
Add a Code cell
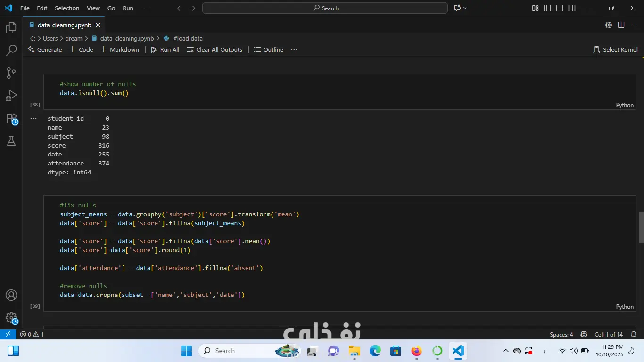tap(81, 49)
